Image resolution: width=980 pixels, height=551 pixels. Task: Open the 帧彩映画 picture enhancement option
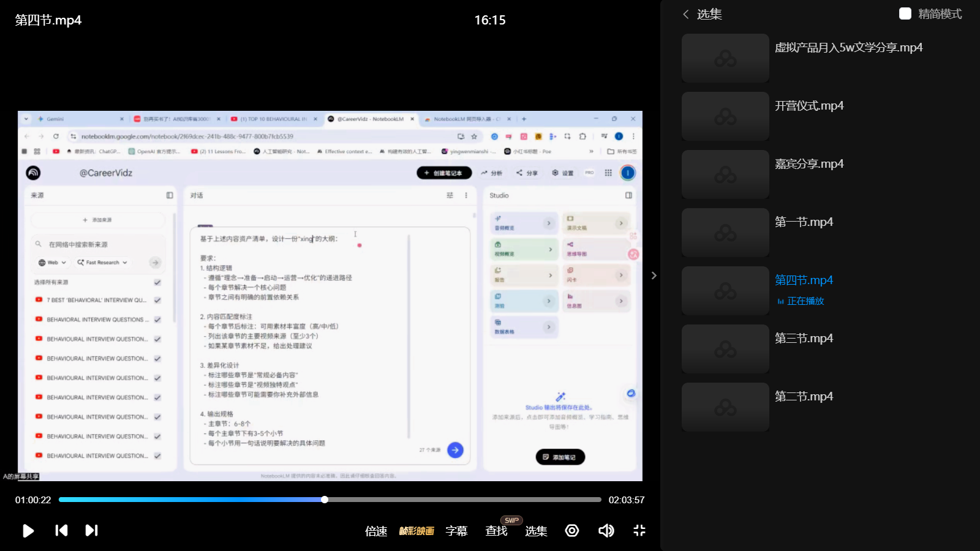point(417,531)
